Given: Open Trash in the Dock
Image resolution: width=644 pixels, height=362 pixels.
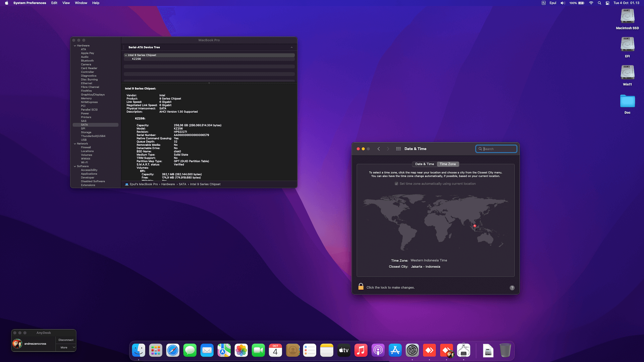Looking at the screenshot, I should click(505, 350).
